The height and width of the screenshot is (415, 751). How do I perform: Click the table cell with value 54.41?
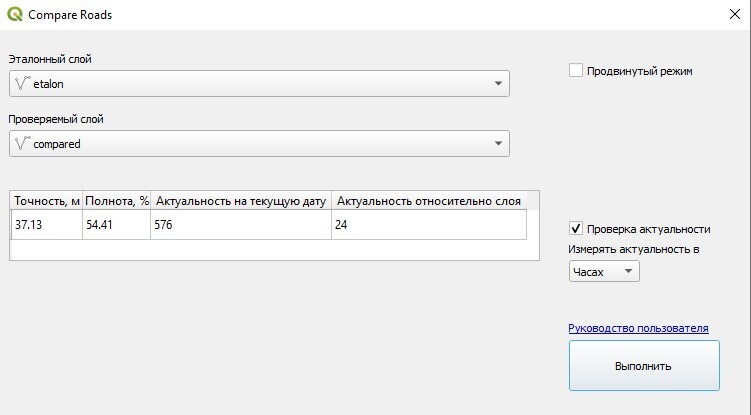(x=116, y=225)
